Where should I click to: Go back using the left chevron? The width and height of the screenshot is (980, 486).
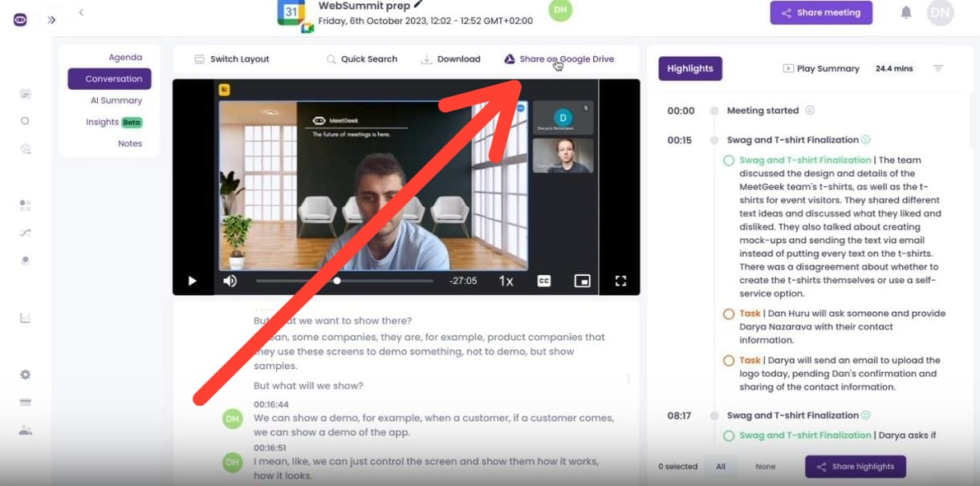tap(81, 12)
